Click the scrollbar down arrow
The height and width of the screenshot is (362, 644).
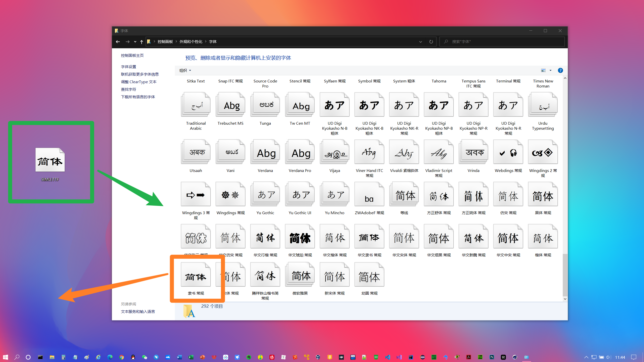[565, 299]
